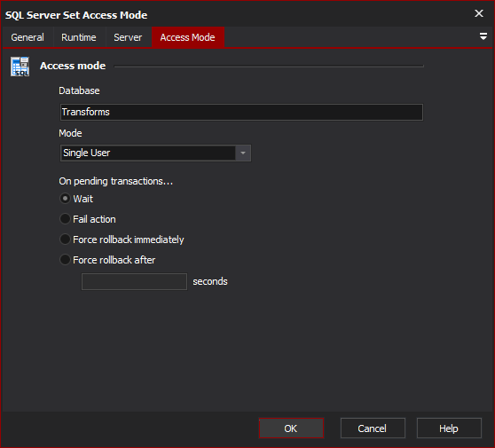Click the Cancel button
Viewport: 495px width, 448px height.
tap(373, 428)
